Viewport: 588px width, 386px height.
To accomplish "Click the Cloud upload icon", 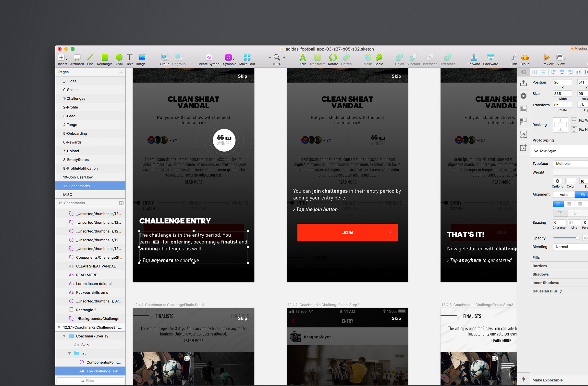I will [x=525, y=58].
